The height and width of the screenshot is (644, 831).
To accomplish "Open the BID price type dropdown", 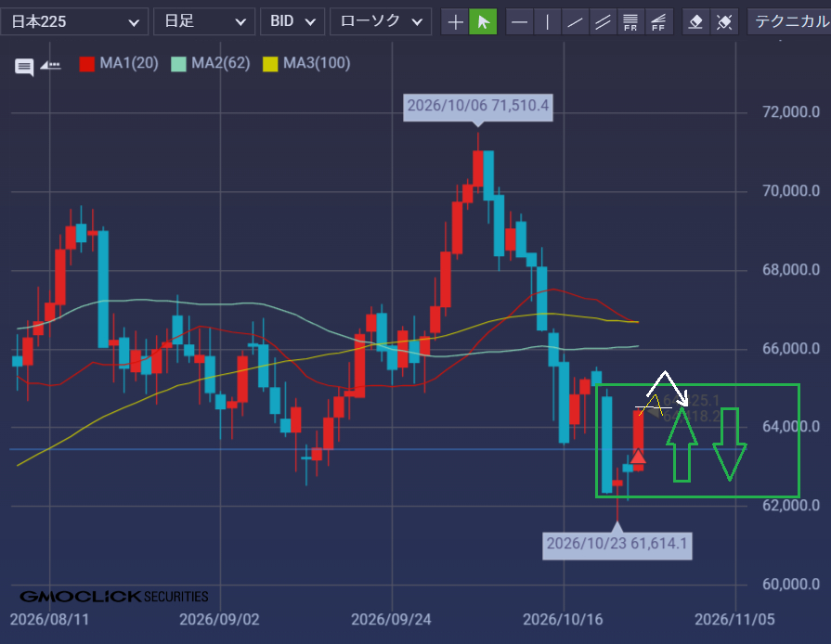I will click(x=292, y=21).
